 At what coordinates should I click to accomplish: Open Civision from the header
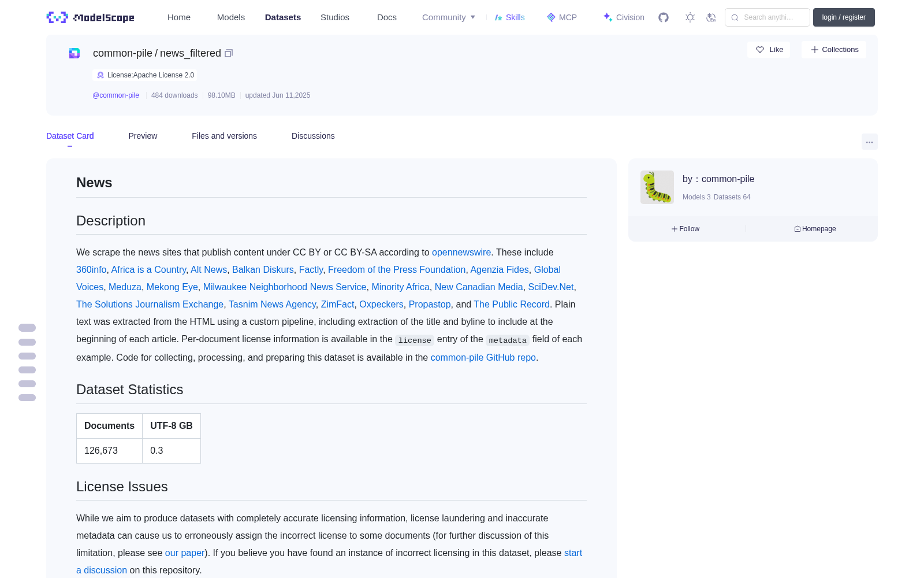[x=623, y=17]
